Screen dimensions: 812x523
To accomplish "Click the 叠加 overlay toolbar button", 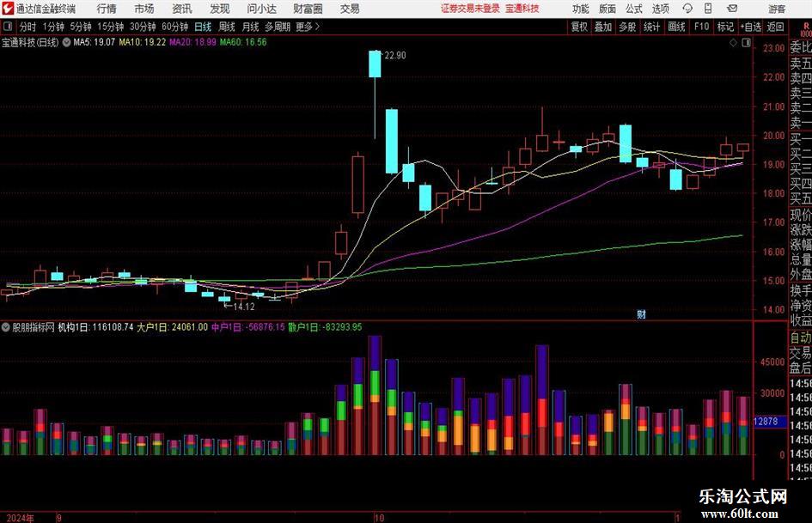I will (603, 27).
